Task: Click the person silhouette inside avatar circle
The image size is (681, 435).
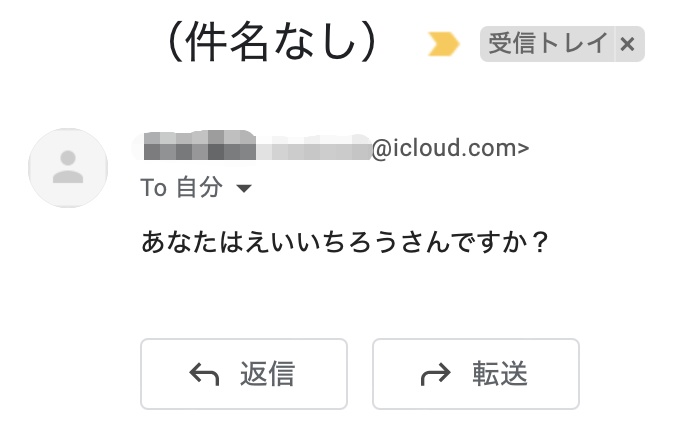Action: click(68, 167)
